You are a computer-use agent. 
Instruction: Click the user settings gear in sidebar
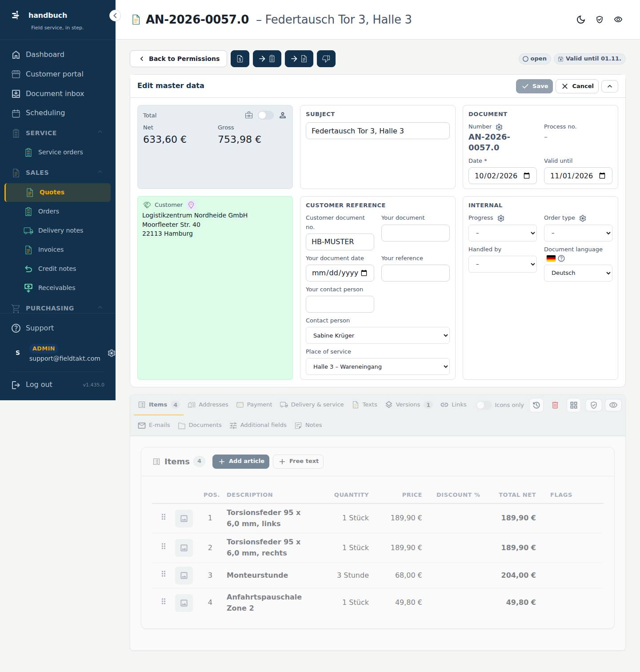(112, 353)
